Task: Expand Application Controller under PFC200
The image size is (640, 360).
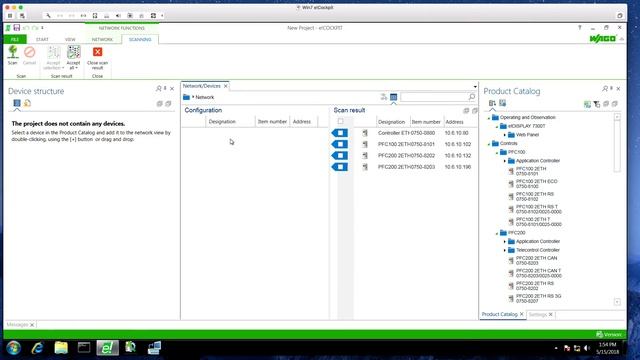Action: (505, 242)
